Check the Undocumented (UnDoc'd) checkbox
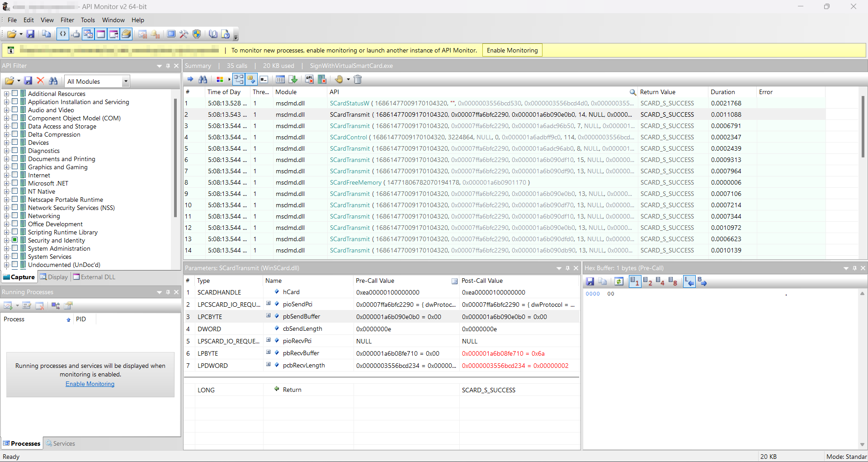The image size is (868, 462). (x=15, y=264)
